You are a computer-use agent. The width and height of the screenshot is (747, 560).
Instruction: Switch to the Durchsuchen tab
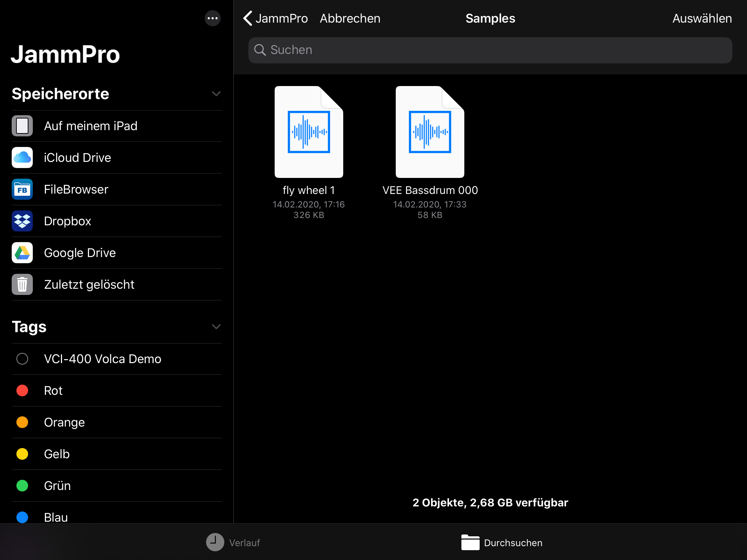point(502,542)
